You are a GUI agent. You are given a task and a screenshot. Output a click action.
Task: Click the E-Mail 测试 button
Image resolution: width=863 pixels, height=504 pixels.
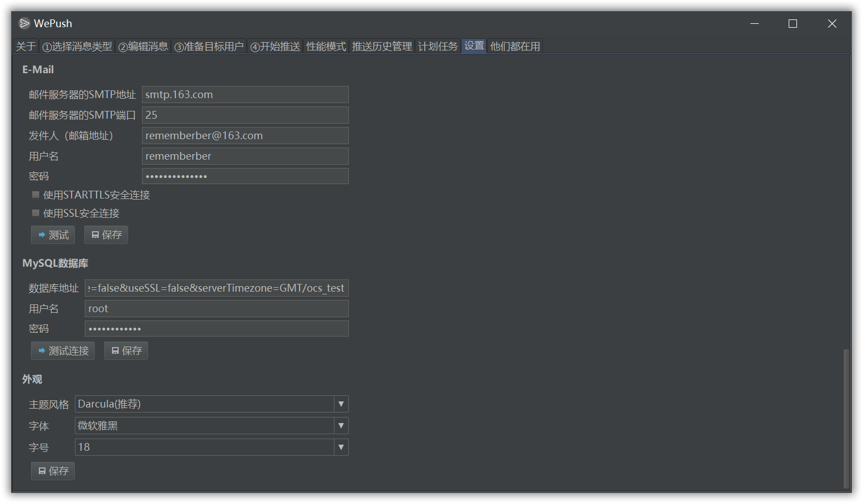pyautogui.click(x=53, y=235)
